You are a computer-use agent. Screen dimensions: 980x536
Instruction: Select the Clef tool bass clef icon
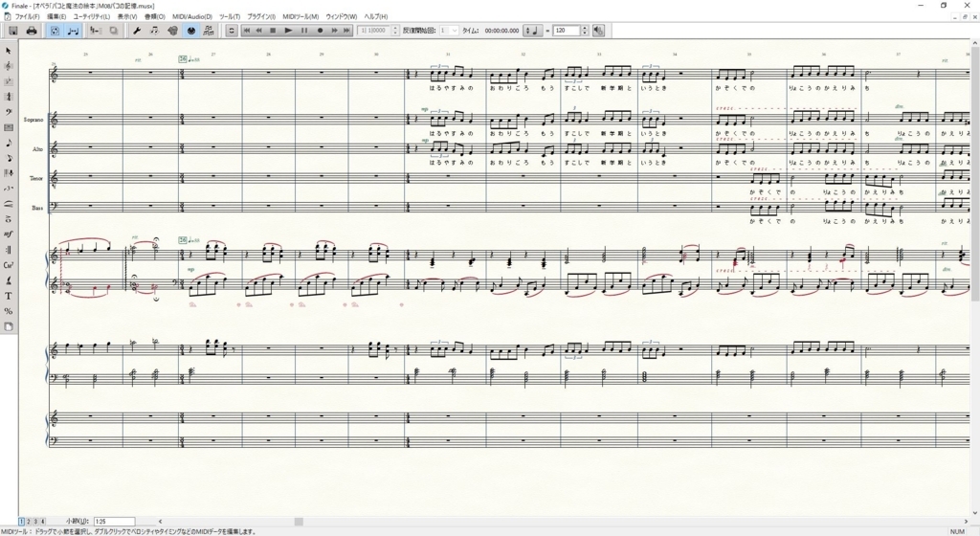click(x=8, y=112)
